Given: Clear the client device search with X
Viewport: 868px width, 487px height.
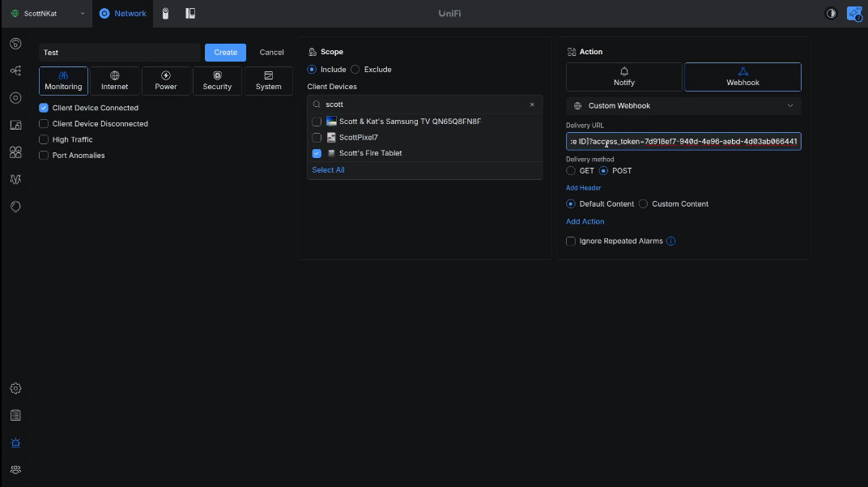Looking at the screenshot, I should pos(532,105).
